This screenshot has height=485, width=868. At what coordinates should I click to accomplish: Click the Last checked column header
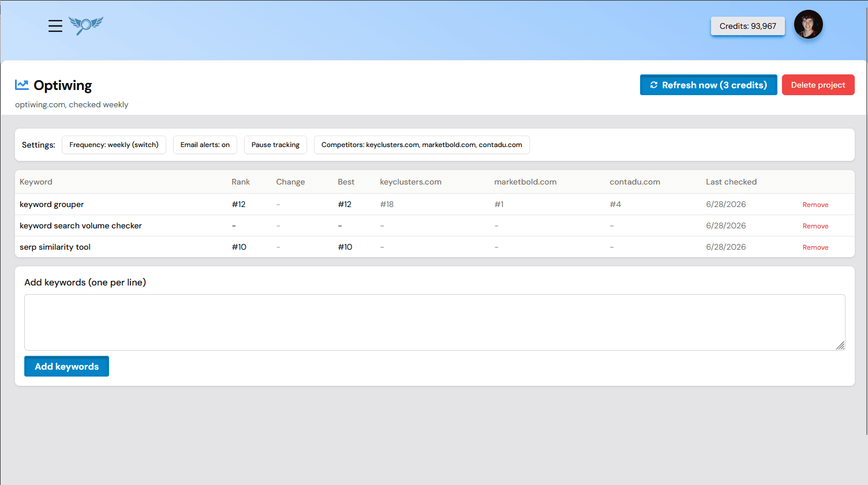[x=731, y=182]
